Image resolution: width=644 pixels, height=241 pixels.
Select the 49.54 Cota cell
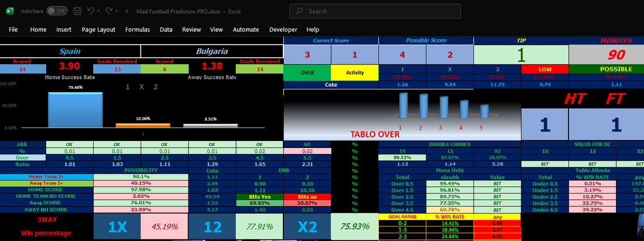pyautogui.click(x=212, y=197)
